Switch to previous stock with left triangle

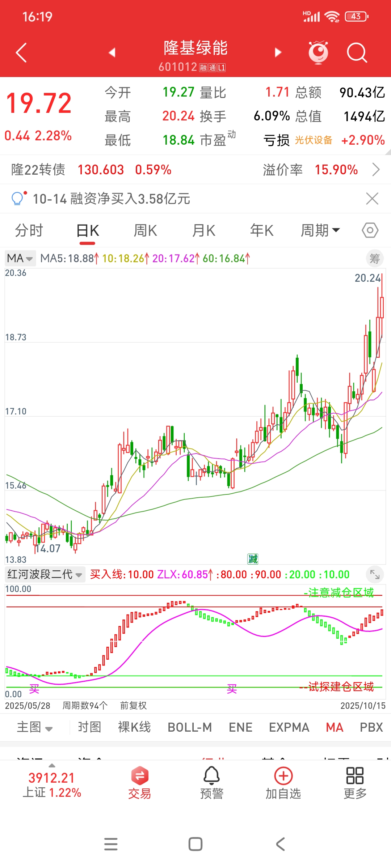112,53
